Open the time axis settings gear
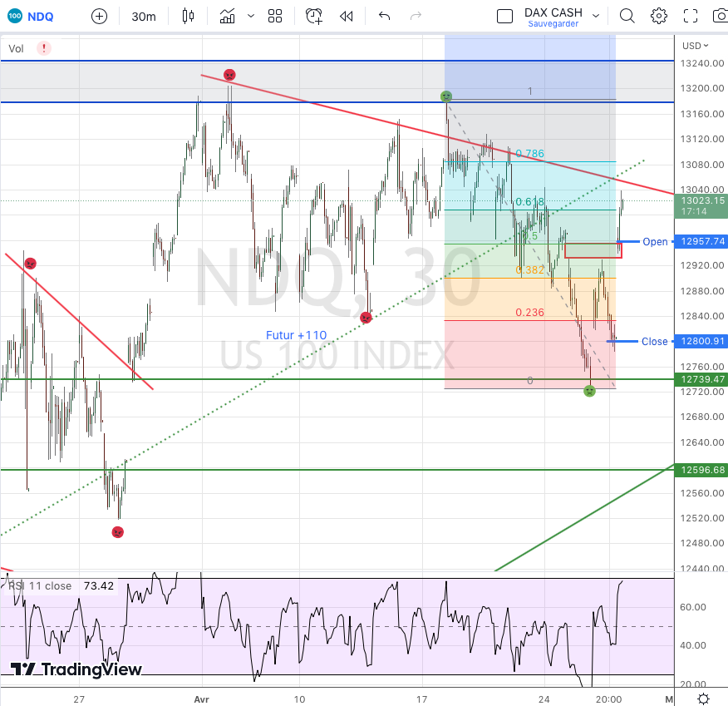The width and height of the screenshot is (728, 706). pos(703,699)
